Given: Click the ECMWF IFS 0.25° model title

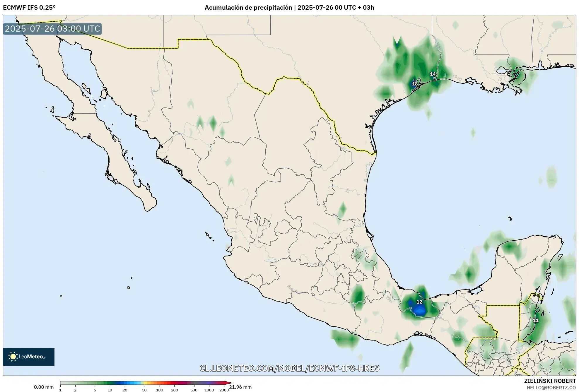Looking at the screenshot, I should pyautogui.click(x=29, y=8).
